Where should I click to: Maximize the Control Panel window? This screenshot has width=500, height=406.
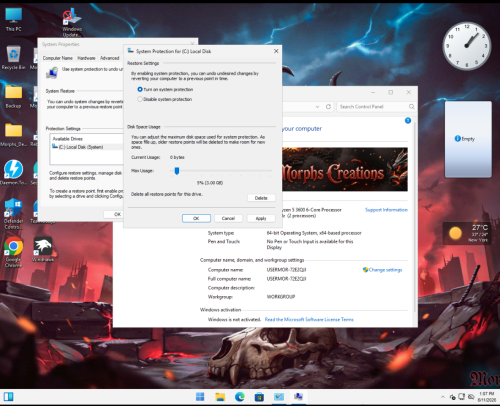[x=391, y=92]
